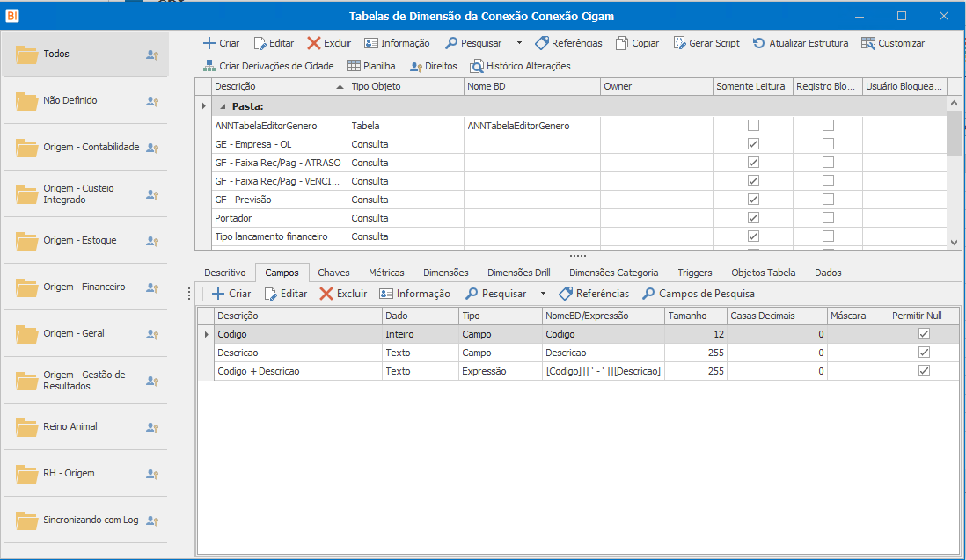This screenshot has height=560, width=966.
Task: Open Referências in the Campos toolbar
Action: (594, 294)
